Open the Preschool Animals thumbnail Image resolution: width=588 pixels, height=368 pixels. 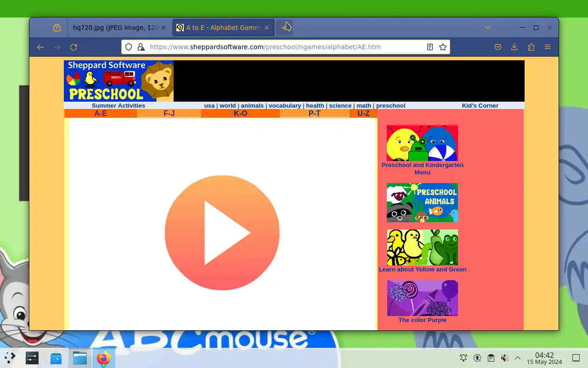coord(422,203)
